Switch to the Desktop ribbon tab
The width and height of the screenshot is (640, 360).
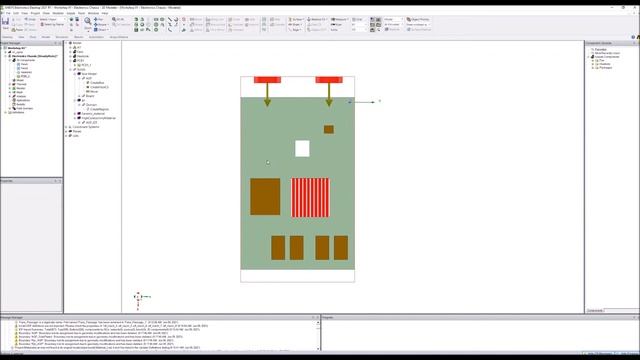click(x=8, y=37)
